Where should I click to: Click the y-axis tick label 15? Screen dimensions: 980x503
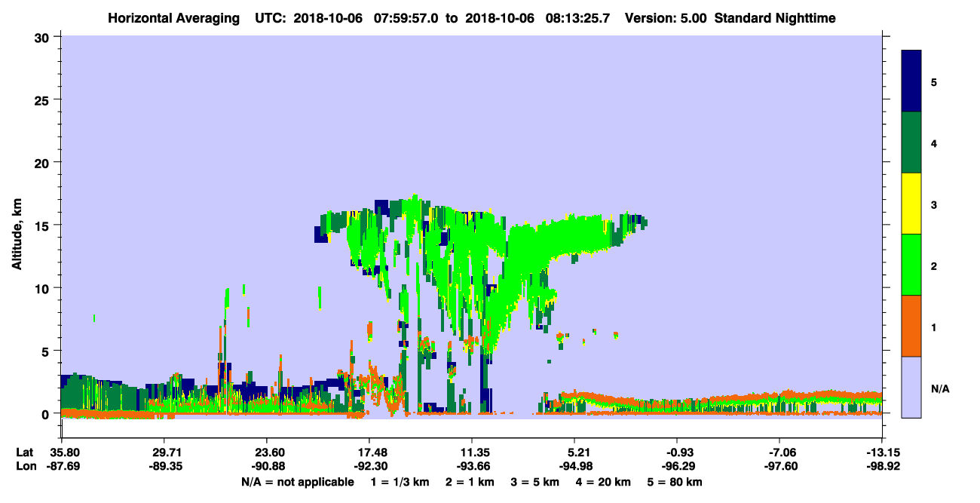coord(44,225)
